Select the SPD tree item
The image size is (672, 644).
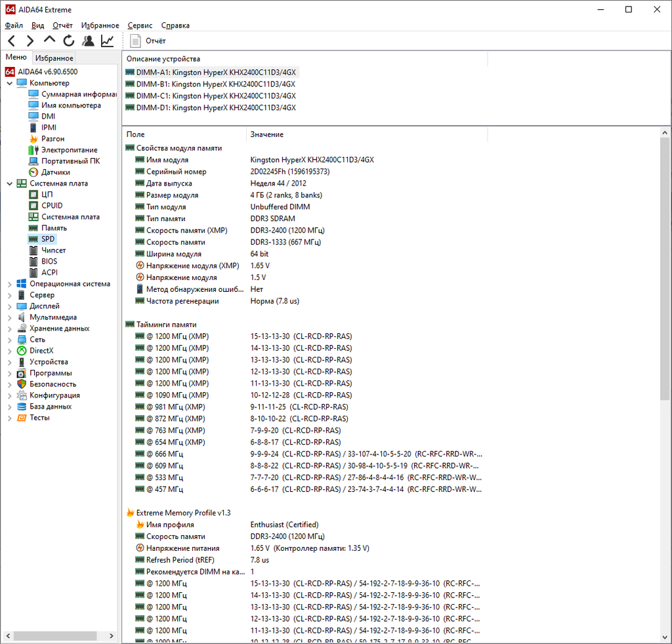tap(41, 239)
